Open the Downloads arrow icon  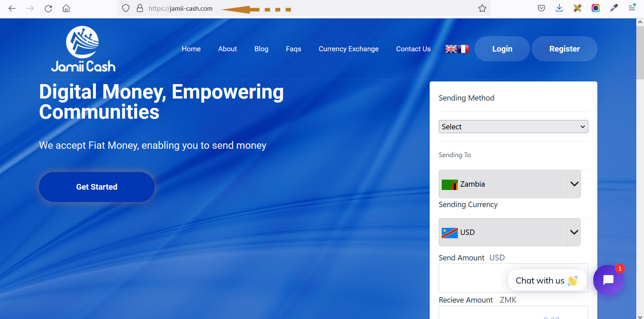click(x=559, y=8)
